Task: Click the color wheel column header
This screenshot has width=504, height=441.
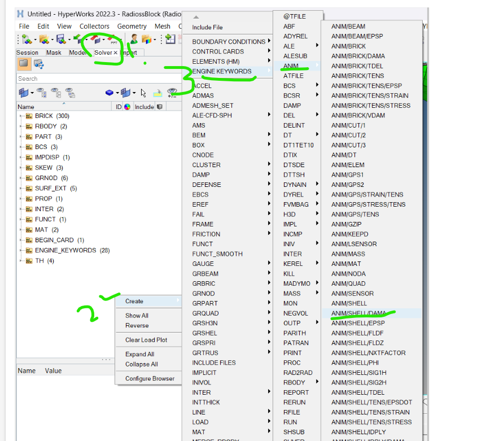Action: tap(128, 107)
